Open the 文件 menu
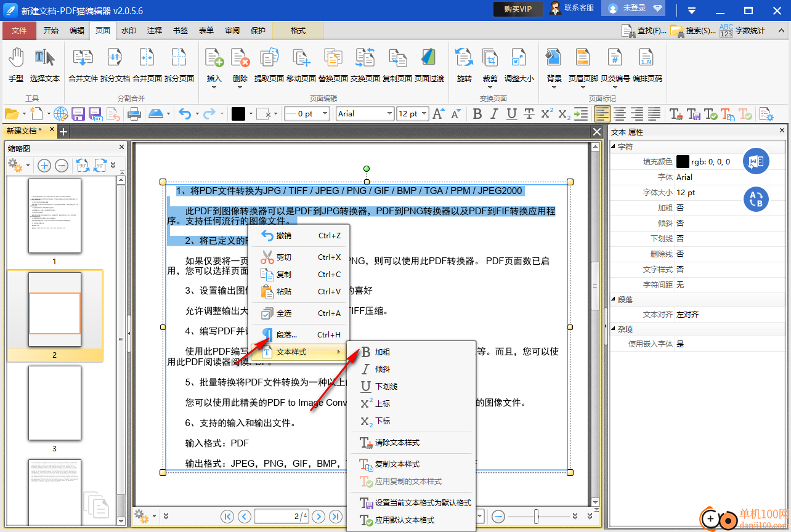Viewport: 791px width, 532px height. (19, 31)
